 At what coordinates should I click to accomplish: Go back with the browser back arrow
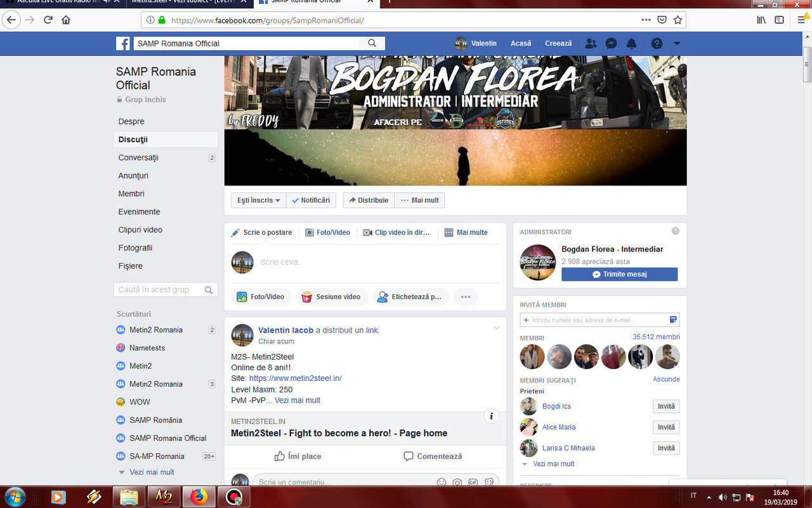(11, 20)
